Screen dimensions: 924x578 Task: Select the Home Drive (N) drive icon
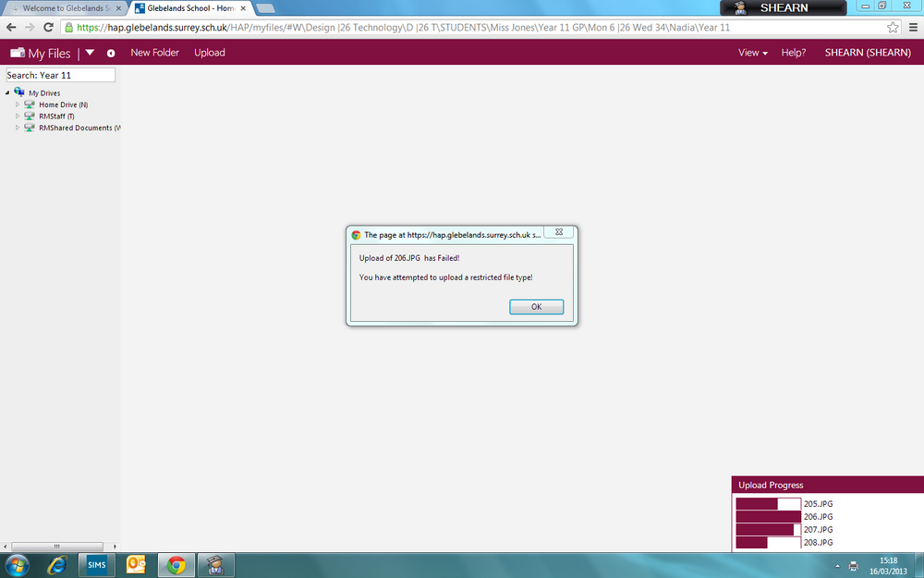[x=30, y=105]
